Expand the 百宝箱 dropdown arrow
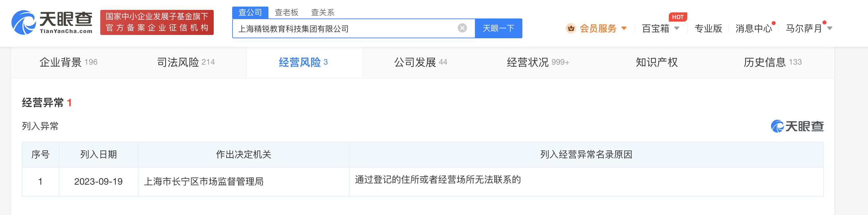The image size is (868, 215). coord(677,28)
